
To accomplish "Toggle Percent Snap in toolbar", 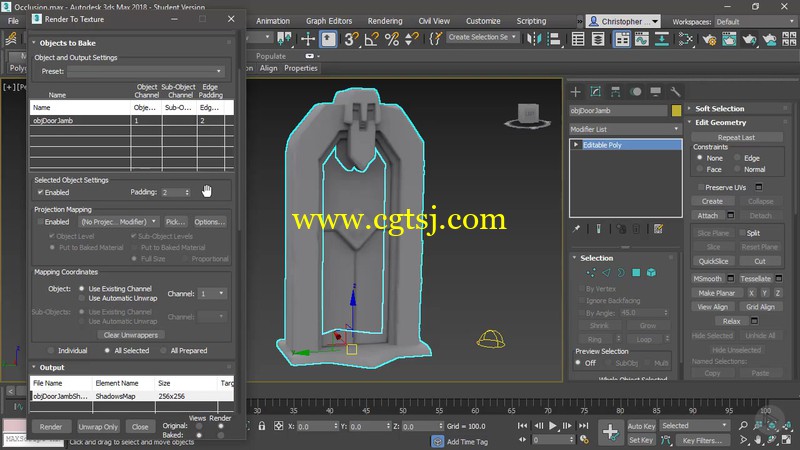I will pyautogui.click(x=392, y=39).
